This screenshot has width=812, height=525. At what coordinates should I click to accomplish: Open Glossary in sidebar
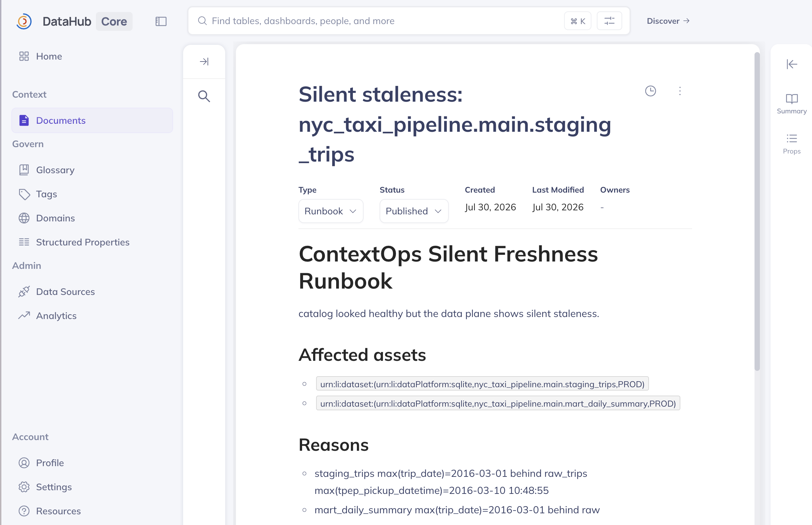coord(92,170)
